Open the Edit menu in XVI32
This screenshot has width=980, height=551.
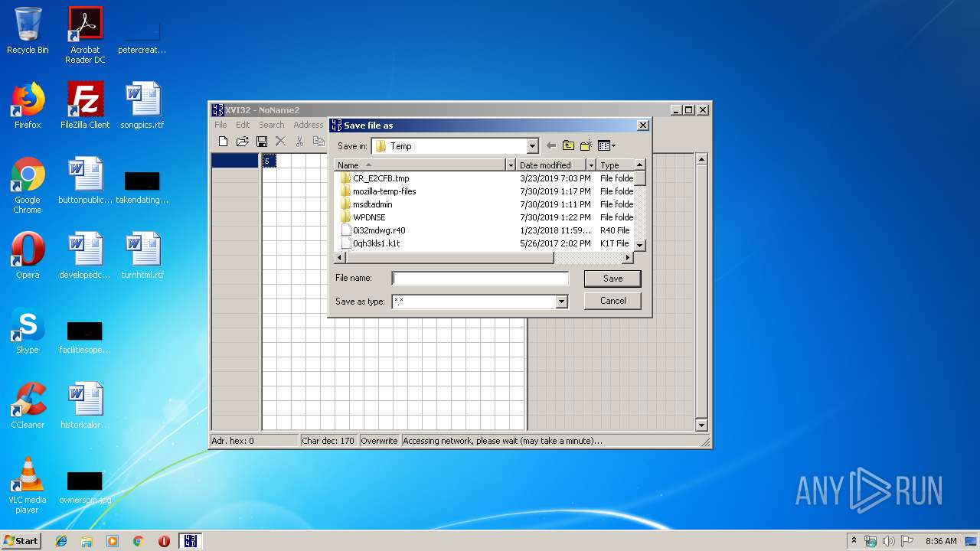coord(243,125)
